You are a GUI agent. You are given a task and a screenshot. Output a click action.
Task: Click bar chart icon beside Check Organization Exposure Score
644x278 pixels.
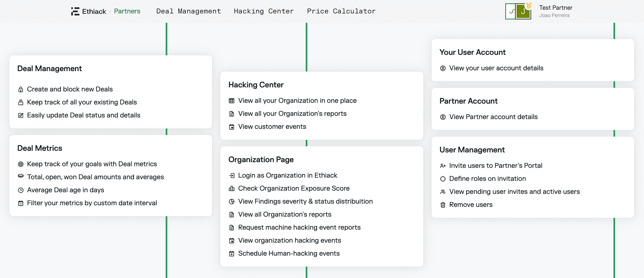pyautogui.click(x=232, y=189)
